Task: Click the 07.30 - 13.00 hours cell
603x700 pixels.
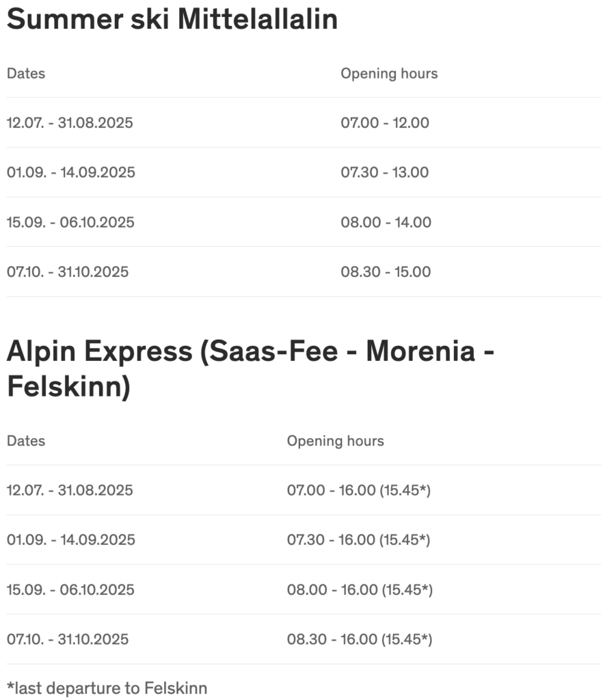Action: click(385, 172)
